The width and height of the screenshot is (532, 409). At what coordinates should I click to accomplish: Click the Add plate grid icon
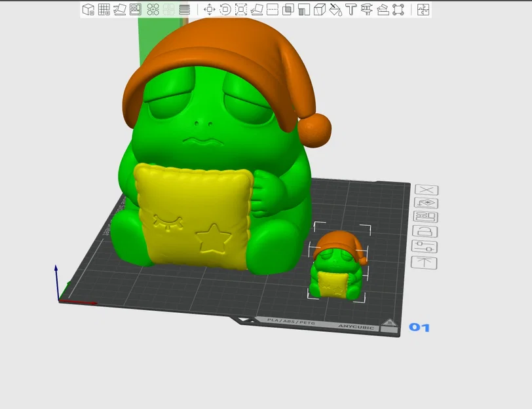104,9
